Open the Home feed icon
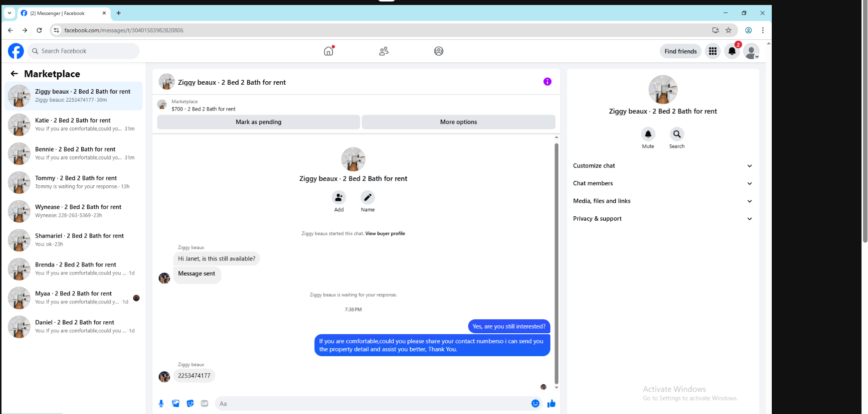868x414 pixels. [x=329, y=51]
